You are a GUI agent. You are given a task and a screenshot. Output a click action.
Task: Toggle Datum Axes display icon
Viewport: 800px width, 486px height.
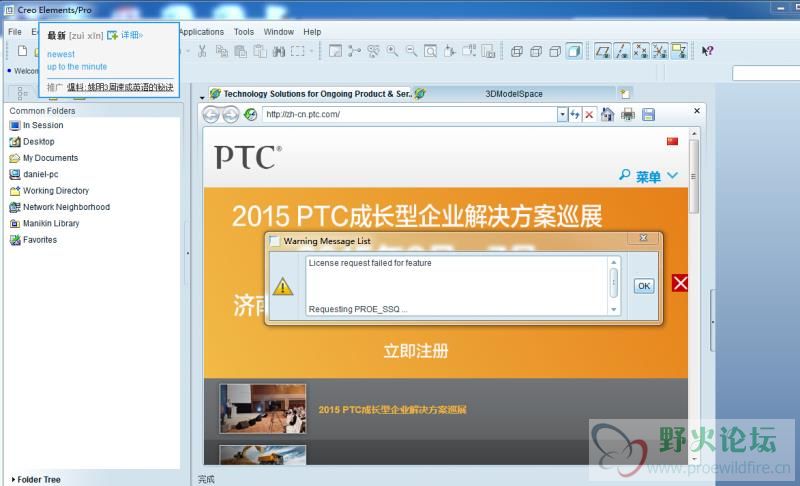pyautogui.click(x=621, y=50)
